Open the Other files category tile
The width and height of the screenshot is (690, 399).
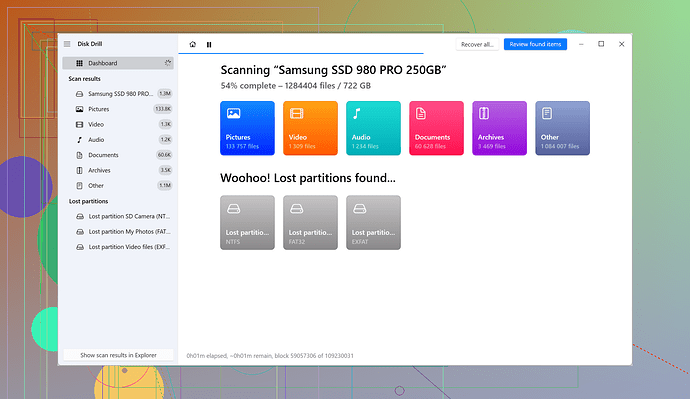(x=562, y=128)
